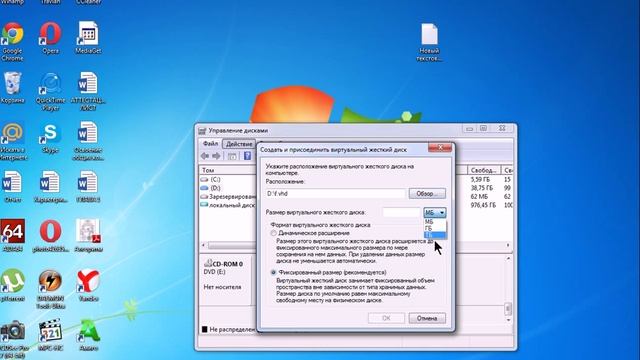Select the Динамическое расширение radio button
This screenshot has width=640, height=360.
(273, 233)
